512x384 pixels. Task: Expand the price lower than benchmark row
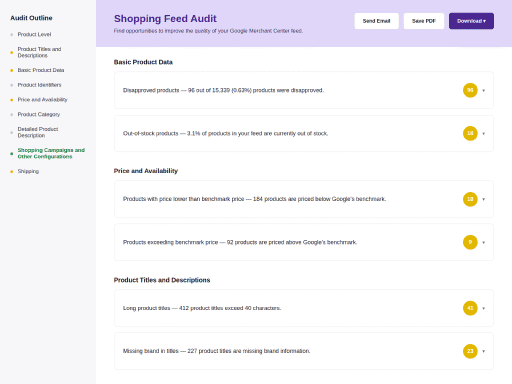point(483,199)
